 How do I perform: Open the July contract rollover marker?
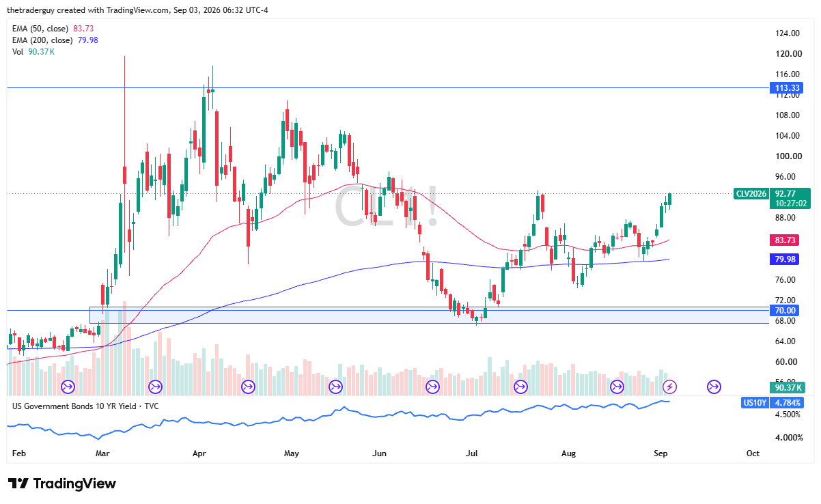pyautogui.click(x=520, y=387)
